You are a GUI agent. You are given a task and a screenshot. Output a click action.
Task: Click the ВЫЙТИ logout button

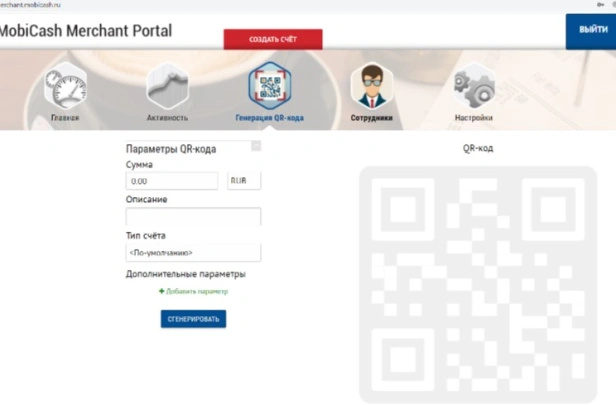click(591, 31)
